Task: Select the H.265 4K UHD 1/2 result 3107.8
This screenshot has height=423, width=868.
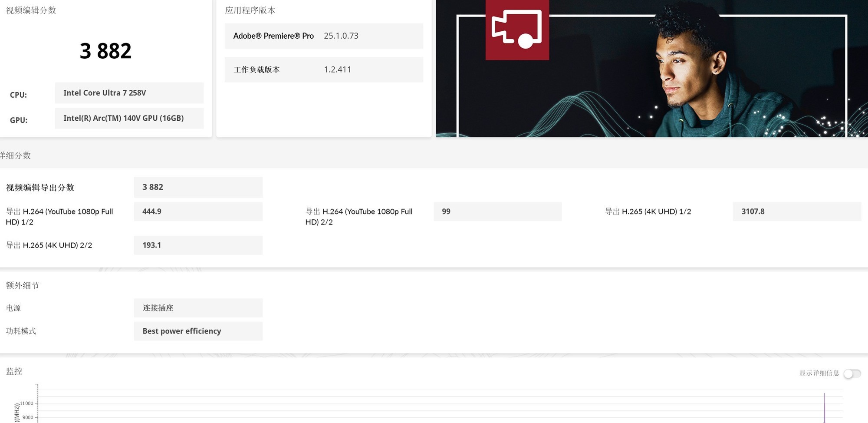Action: tap(796, 211)
